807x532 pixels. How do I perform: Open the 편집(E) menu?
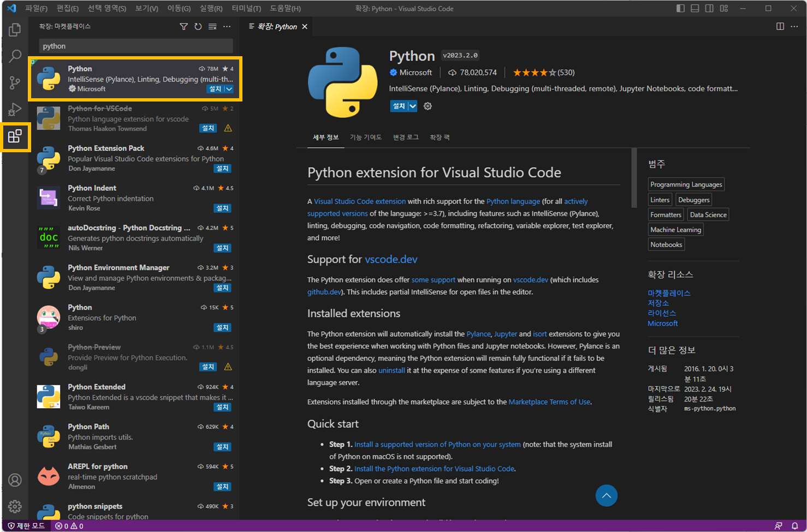coord(68,8)
